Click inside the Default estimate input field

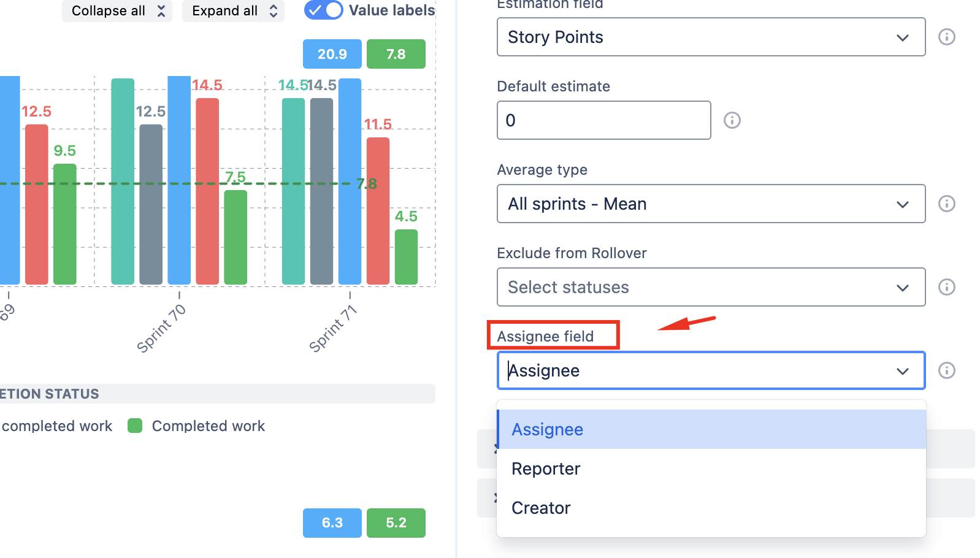click(x=603, y=120)
